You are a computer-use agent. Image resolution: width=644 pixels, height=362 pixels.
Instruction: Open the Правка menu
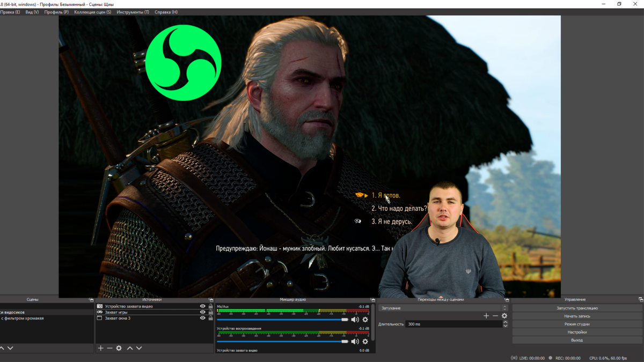click(x=10, y=12)
